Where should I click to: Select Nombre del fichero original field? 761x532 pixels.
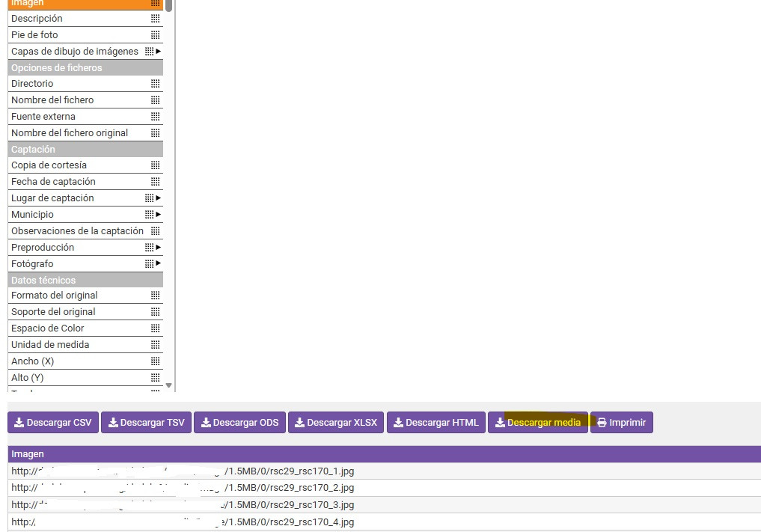70,133
